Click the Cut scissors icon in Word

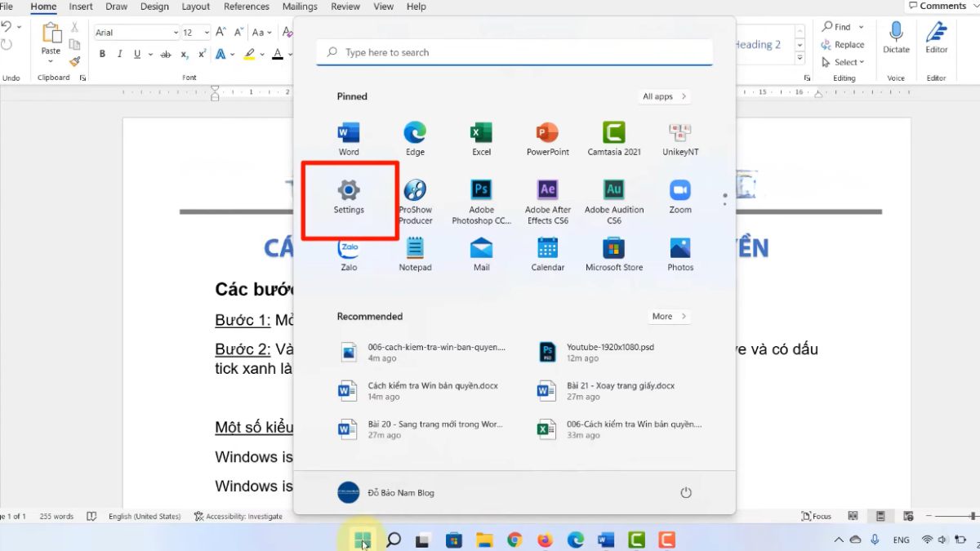tap(75, 28)
